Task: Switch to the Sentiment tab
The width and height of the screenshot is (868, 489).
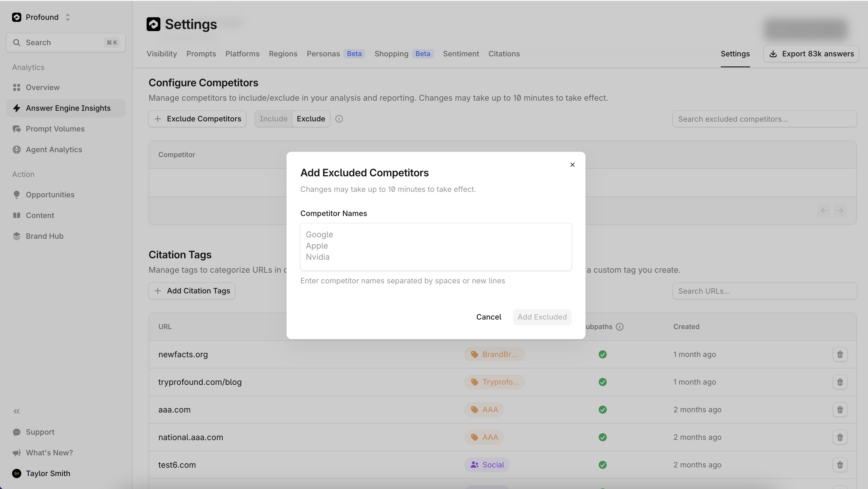Action: pos(461,54)
